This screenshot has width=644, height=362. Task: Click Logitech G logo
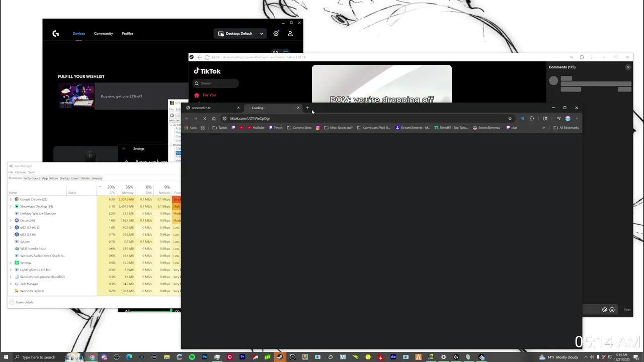click(x=56, y=34)
